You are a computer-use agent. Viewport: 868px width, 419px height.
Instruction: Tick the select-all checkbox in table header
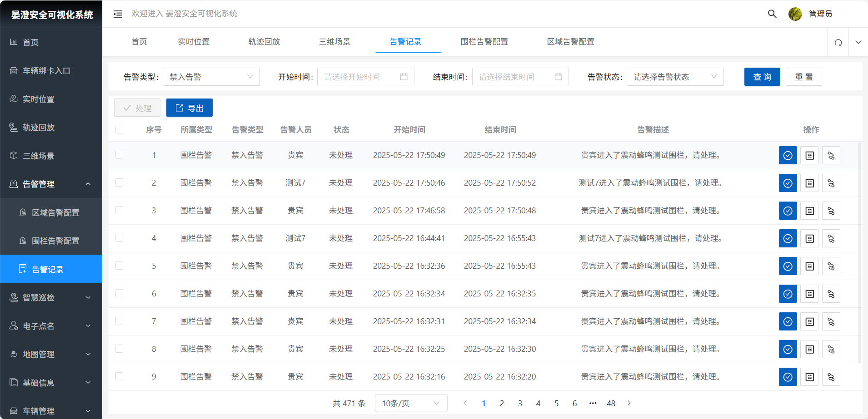(120, 130)
